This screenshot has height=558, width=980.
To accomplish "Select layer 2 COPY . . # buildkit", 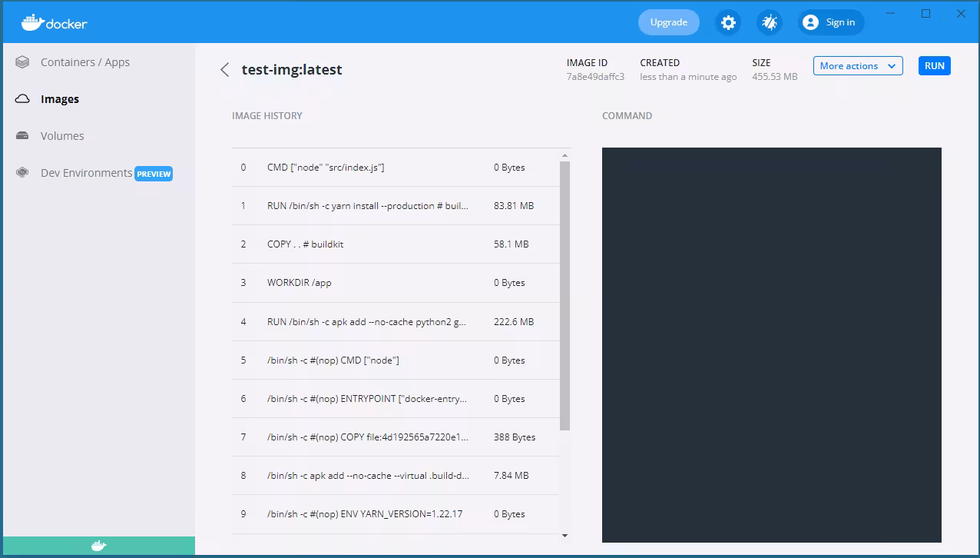I will [396, 244].
